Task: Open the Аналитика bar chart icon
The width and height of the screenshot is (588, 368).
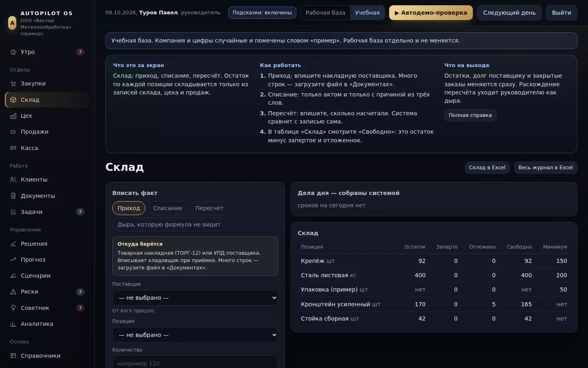Action: point(13,324)
